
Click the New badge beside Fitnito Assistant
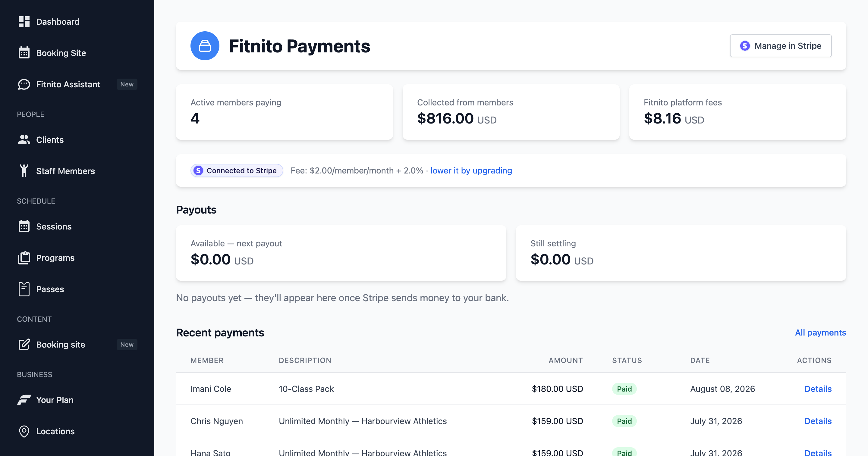point(127,84)
